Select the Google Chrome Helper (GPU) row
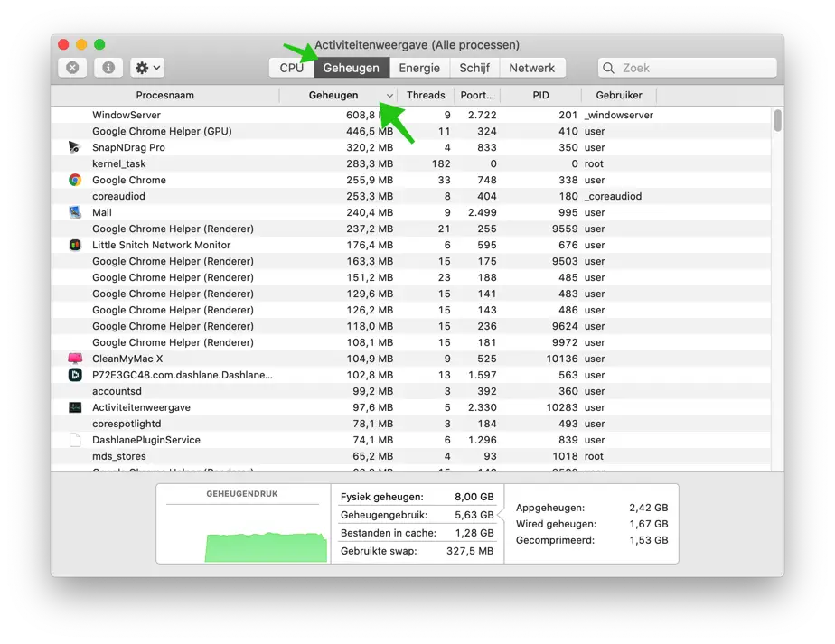The image size is (835, 644). 411,131
